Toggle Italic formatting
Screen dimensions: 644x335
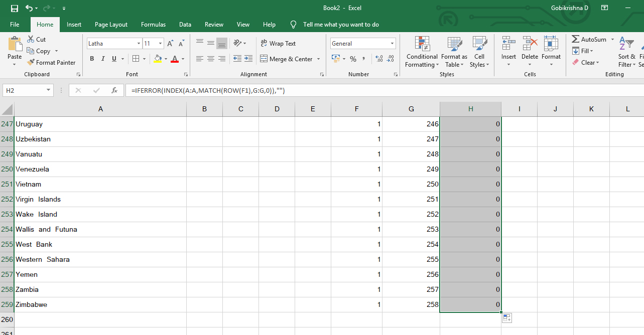click(103, 59)
